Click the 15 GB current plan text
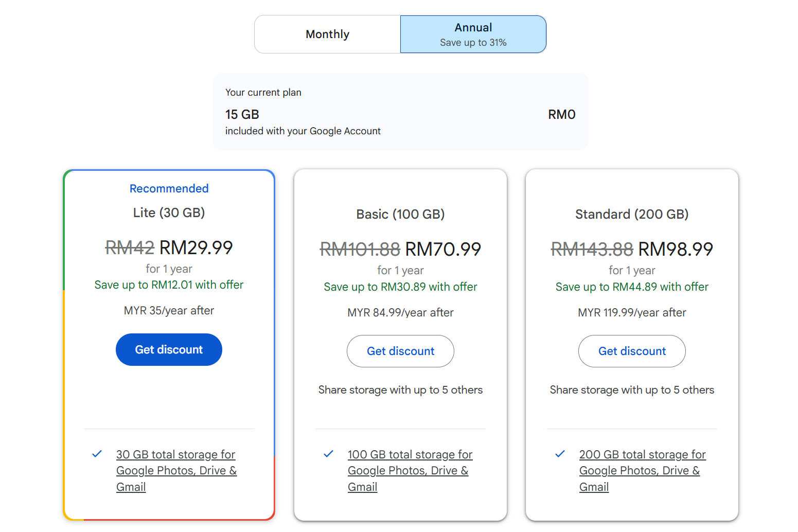798x532 pixels. [x=242, y=114]
